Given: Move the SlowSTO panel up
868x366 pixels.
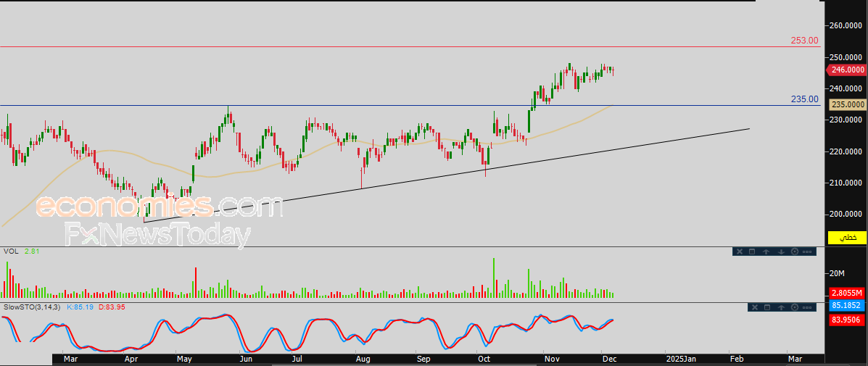Looking at the screenshot, I should tap(781, 307).
